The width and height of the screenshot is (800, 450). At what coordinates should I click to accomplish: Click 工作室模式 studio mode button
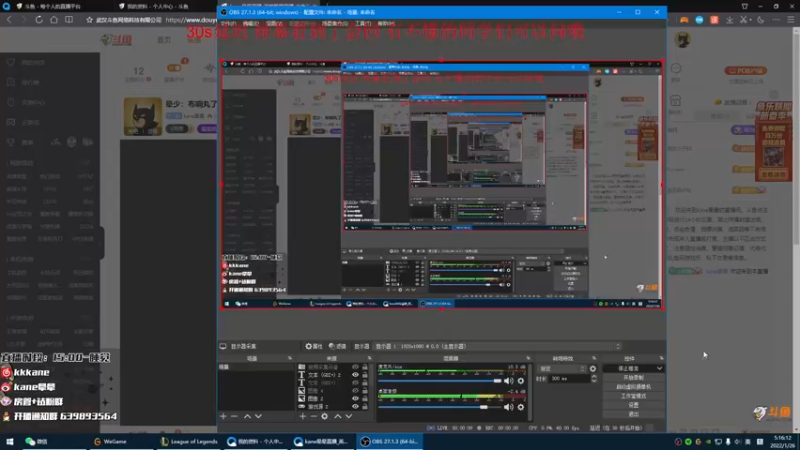pos(634,396)
